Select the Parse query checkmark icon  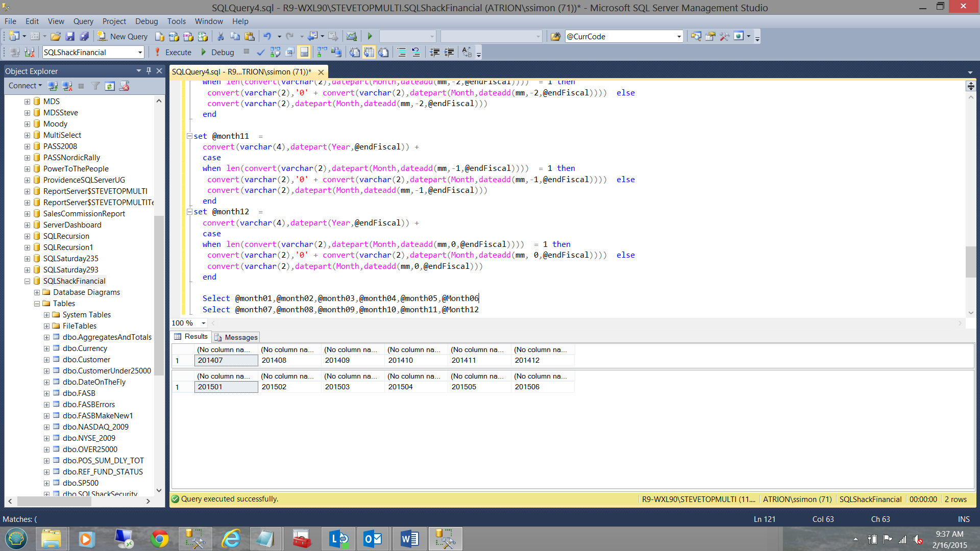[261, 52]
